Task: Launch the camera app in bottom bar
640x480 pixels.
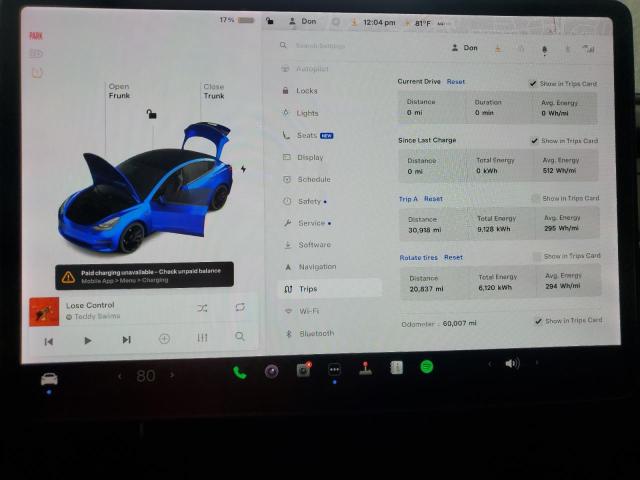Action: 271,371
